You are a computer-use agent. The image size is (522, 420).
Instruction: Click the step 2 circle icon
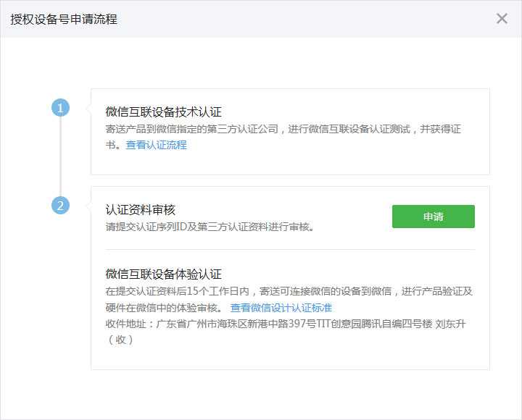tap(61, 206)
